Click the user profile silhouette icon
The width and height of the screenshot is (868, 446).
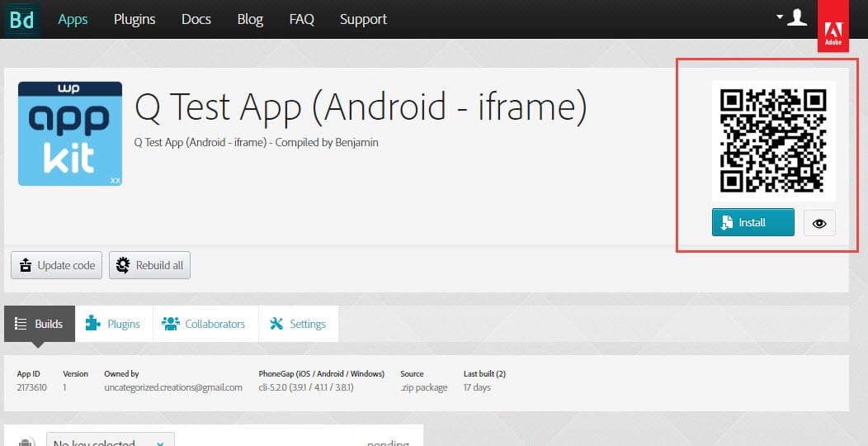(x=797, y=17)
